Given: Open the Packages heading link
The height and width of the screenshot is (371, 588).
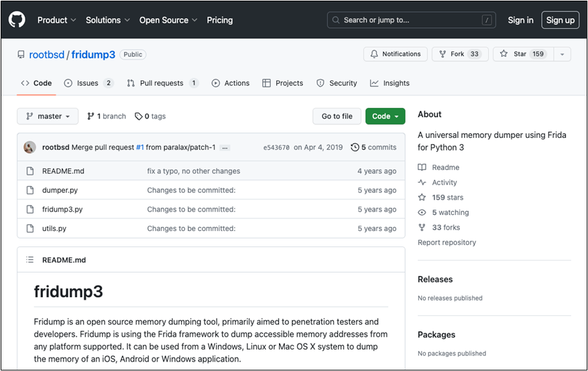Looking at the screenshot, I should (436, 335).
